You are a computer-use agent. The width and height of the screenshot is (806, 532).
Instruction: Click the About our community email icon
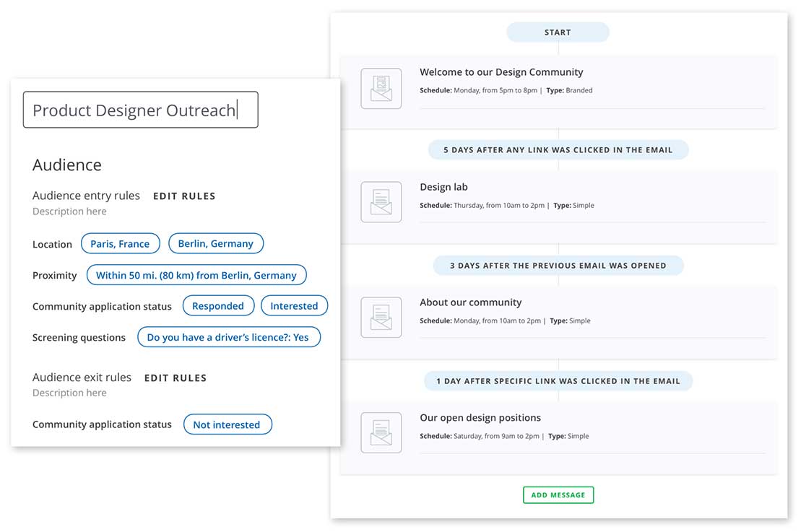click(x=381, y=318)
